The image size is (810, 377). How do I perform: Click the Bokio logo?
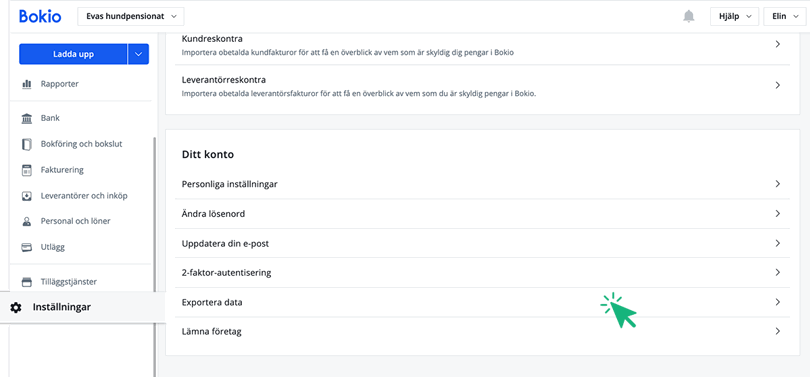(40, 17)
